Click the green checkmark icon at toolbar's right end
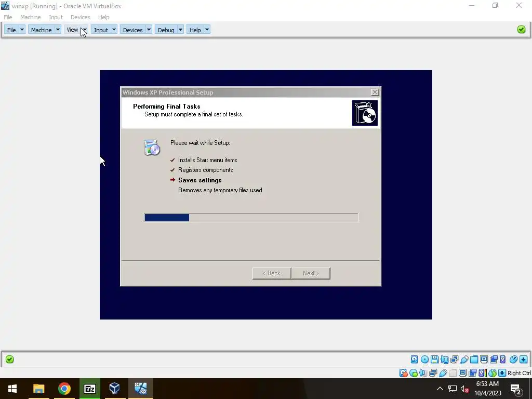This screenshot has width=532, height=399. 522,30
